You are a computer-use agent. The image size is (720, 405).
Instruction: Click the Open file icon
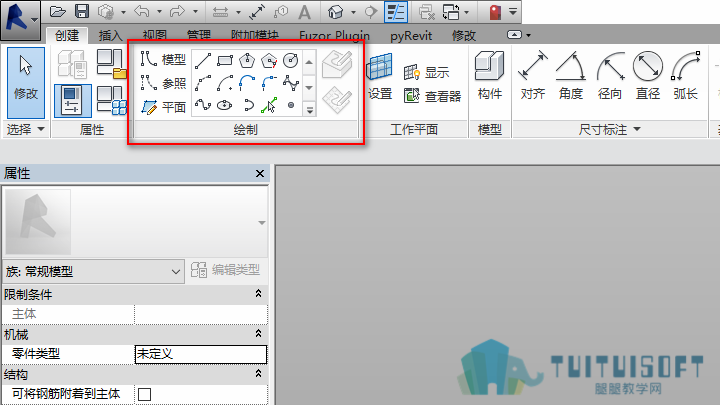pos(57,11)
